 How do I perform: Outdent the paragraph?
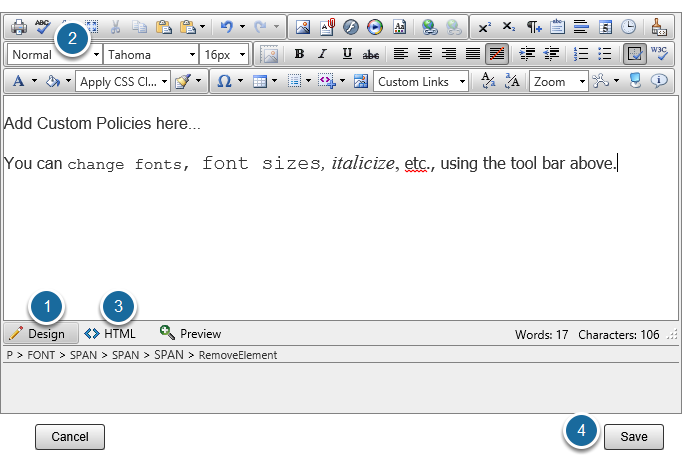click(x=551, y=54)
